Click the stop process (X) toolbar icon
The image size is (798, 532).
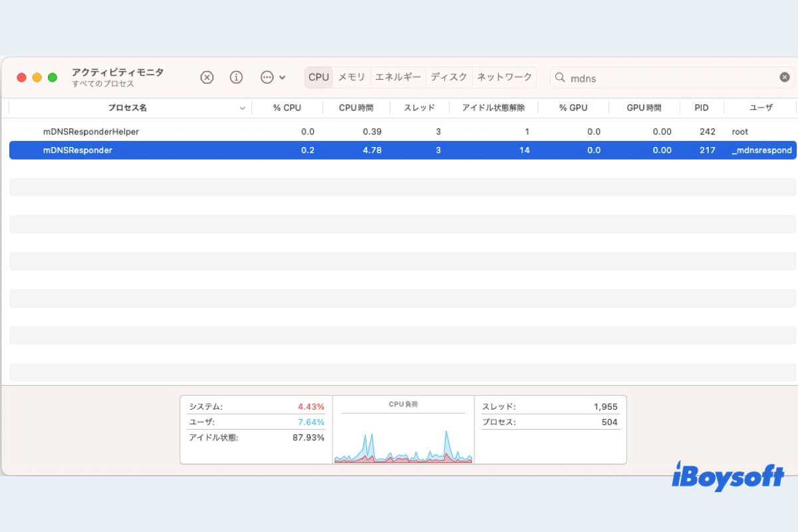[207, 77]
